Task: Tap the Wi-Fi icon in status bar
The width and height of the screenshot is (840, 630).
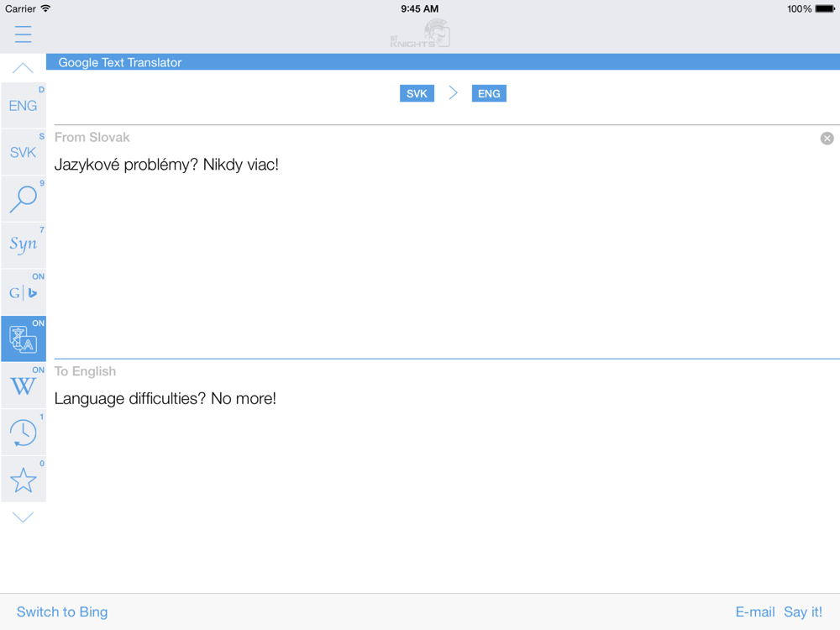Action: (x=45, y=8)
